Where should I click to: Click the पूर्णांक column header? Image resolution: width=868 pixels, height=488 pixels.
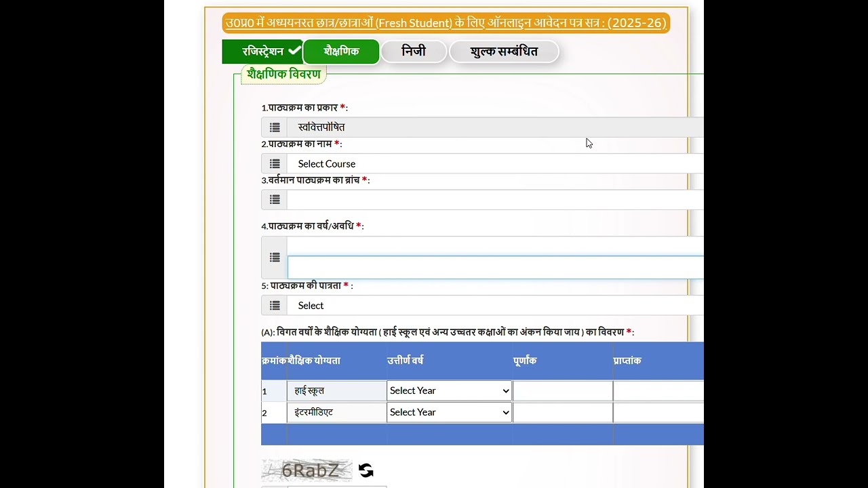pyautogui.click(x=525, y=361)
